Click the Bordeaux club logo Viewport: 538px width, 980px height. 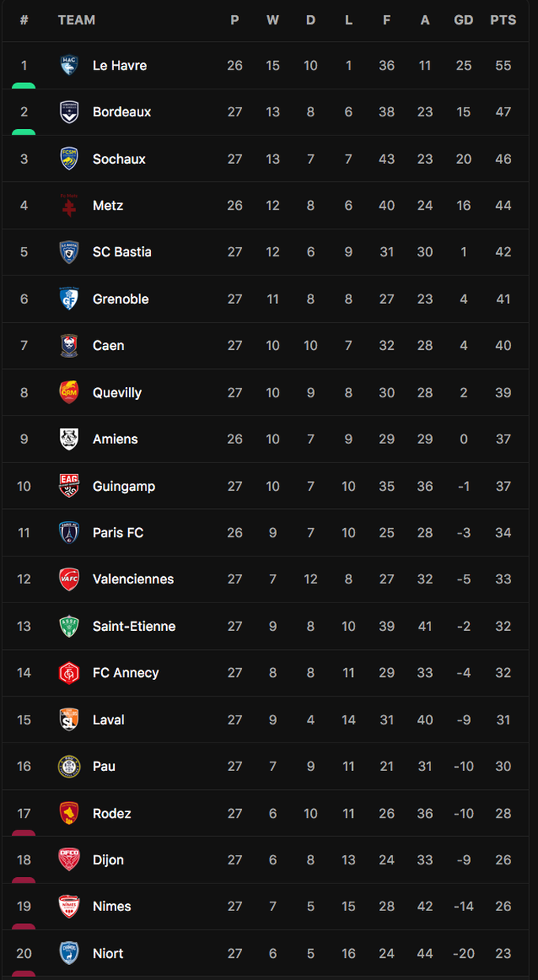tap(69, 112)
